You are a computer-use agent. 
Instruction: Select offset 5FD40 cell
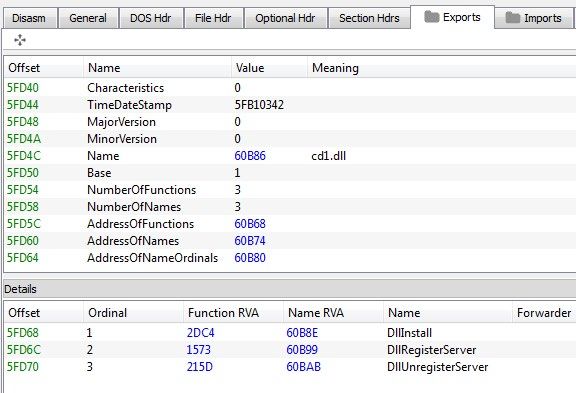(x=23, y=88)
